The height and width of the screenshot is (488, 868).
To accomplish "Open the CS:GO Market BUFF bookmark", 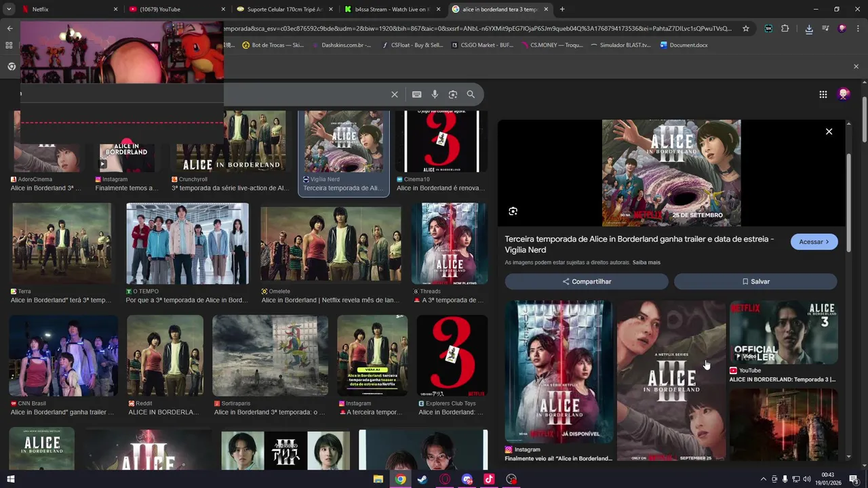I will point(483,45).
